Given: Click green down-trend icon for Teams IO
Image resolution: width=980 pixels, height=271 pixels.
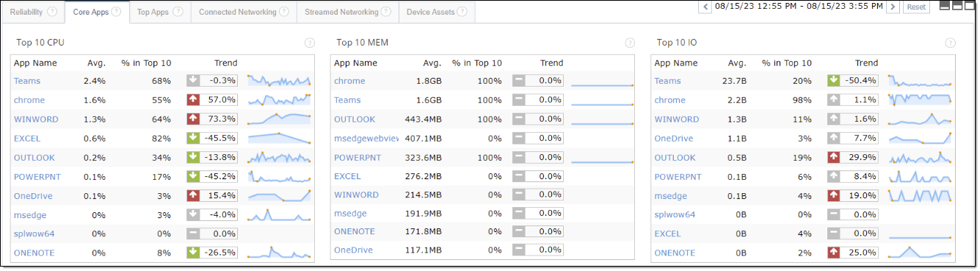Looking at the screenshot, I should 834,81.
